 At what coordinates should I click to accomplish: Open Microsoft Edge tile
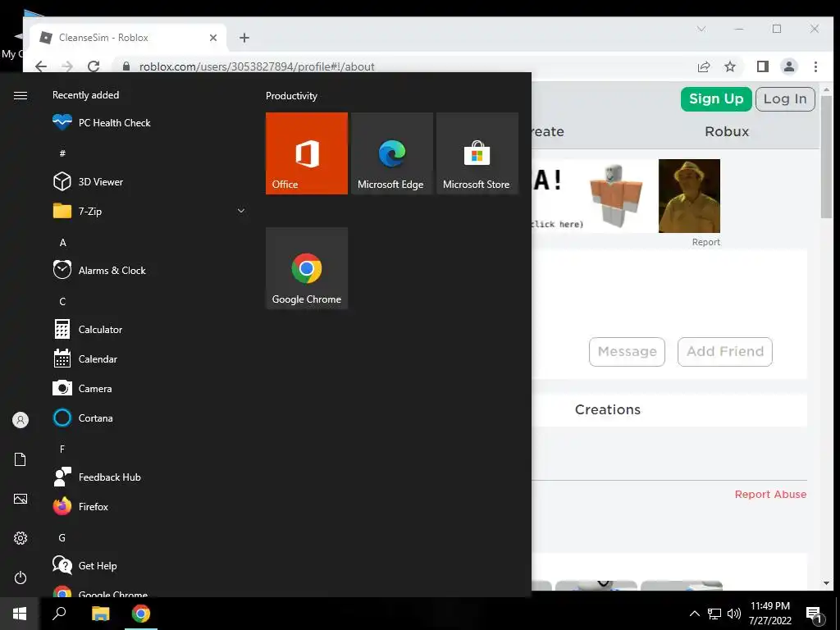(391, 153)
